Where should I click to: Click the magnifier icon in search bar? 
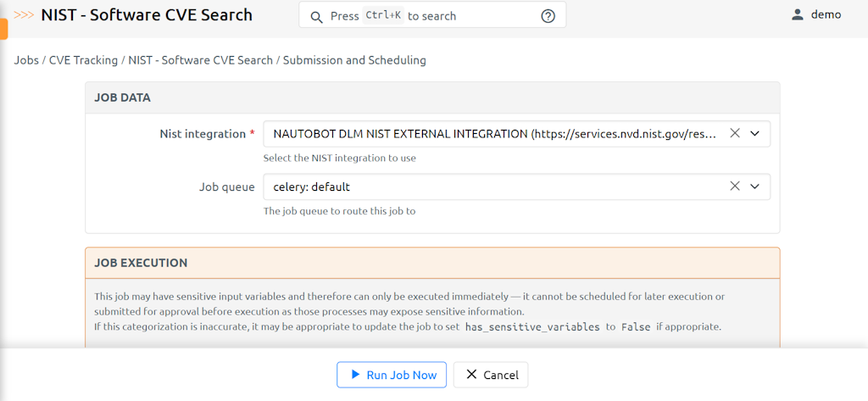coord(316,16)
